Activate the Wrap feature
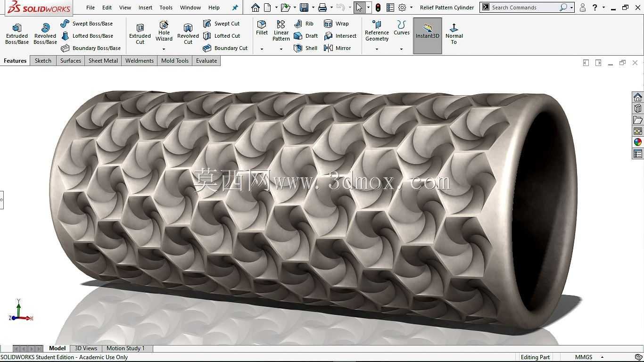Screen dimensions: 644x362 [337, 24]
